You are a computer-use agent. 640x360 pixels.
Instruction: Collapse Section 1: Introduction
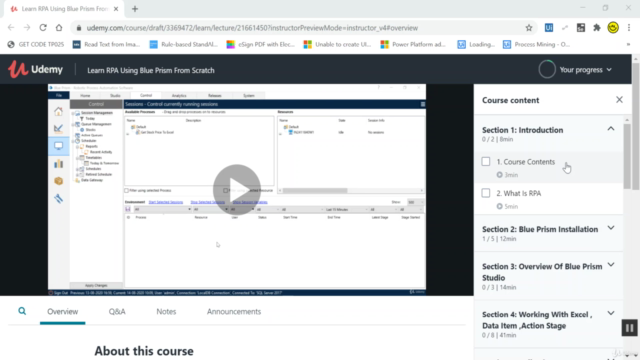tap(611, 129)
